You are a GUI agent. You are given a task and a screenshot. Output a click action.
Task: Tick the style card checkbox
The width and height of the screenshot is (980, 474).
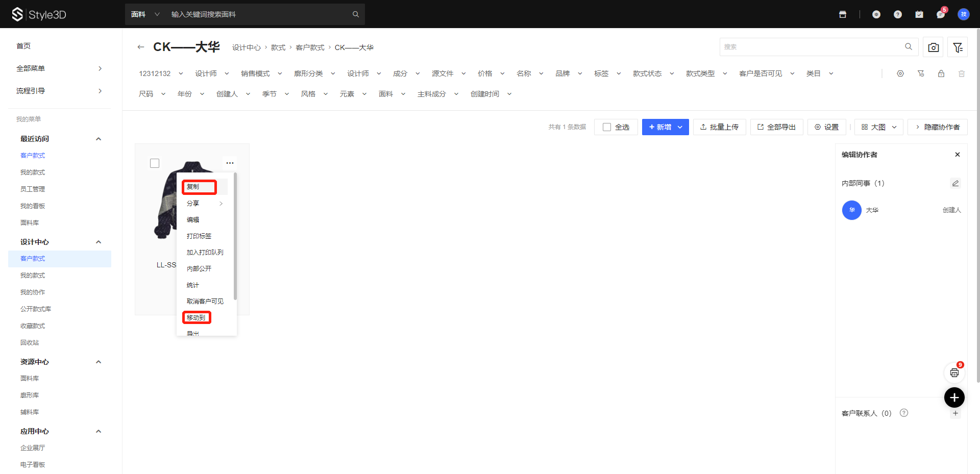click(155, 163)
